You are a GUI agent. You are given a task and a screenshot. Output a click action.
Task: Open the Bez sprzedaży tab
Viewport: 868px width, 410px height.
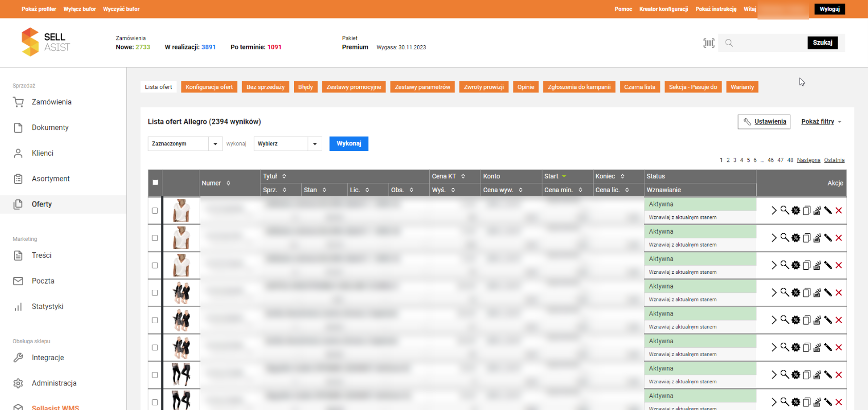point(265,87)
